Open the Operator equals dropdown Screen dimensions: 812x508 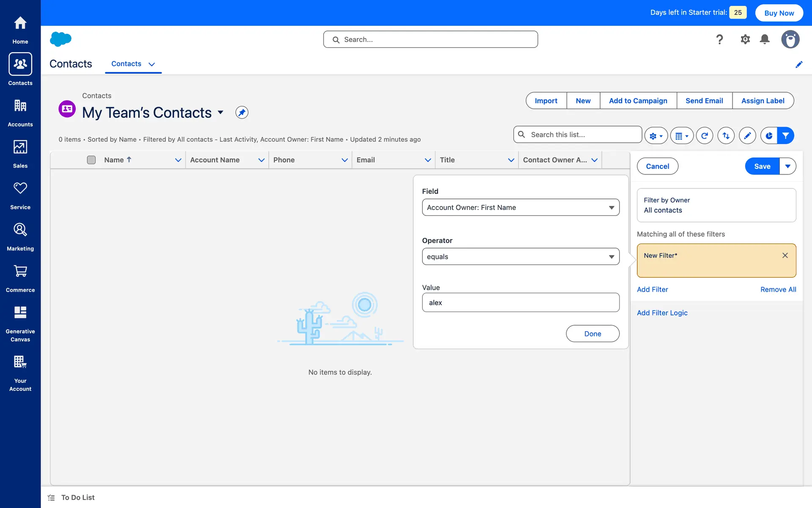click(x=520, y=257)
